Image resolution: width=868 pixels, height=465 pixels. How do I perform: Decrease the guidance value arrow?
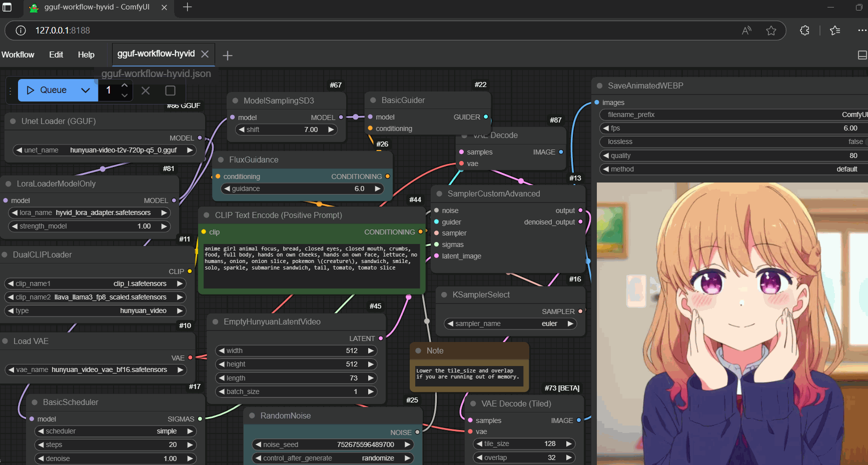[227, 188]
